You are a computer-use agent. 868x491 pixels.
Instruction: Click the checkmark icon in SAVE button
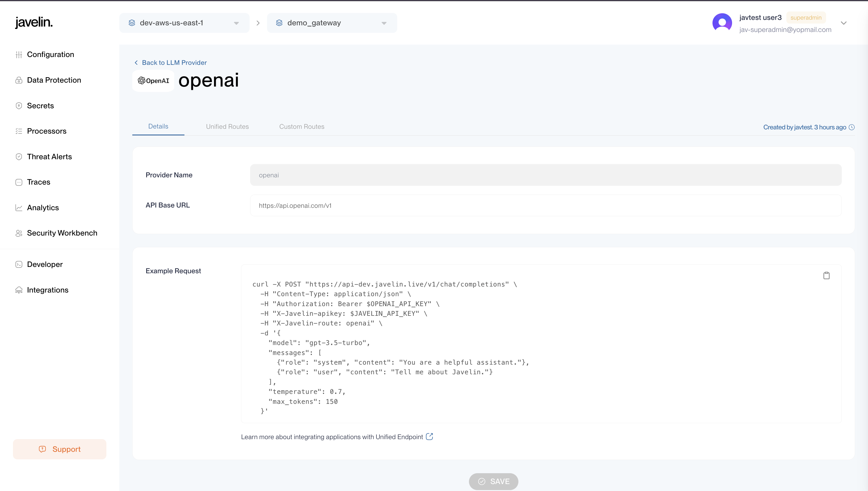[482, 481]
